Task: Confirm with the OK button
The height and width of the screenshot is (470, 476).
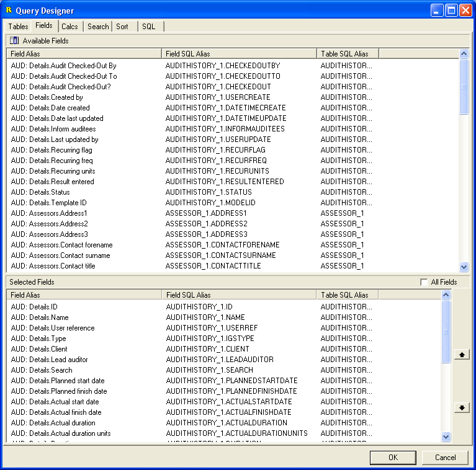Action: click(x=393, y=457)
